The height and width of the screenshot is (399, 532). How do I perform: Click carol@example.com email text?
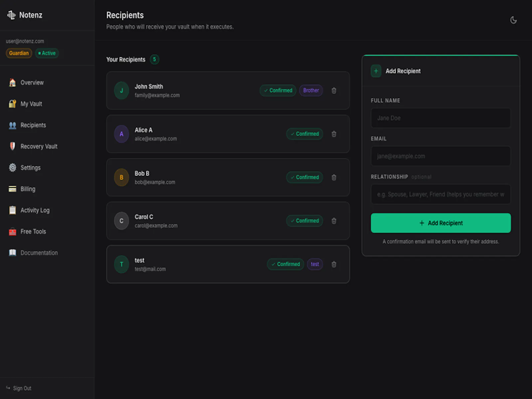coord(156,226)
